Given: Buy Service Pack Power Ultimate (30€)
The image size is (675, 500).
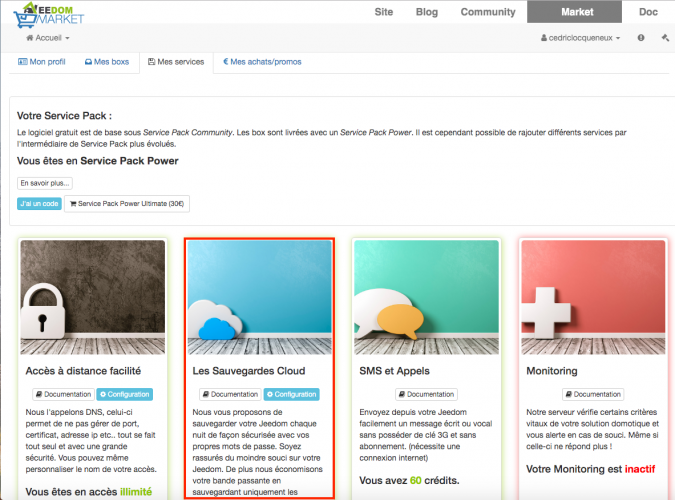Looking at the screenshot, I should [127, 204].
